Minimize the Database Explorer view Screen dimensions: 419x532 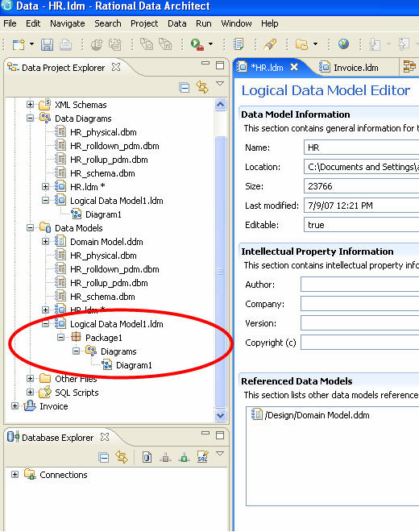(205, 433)
